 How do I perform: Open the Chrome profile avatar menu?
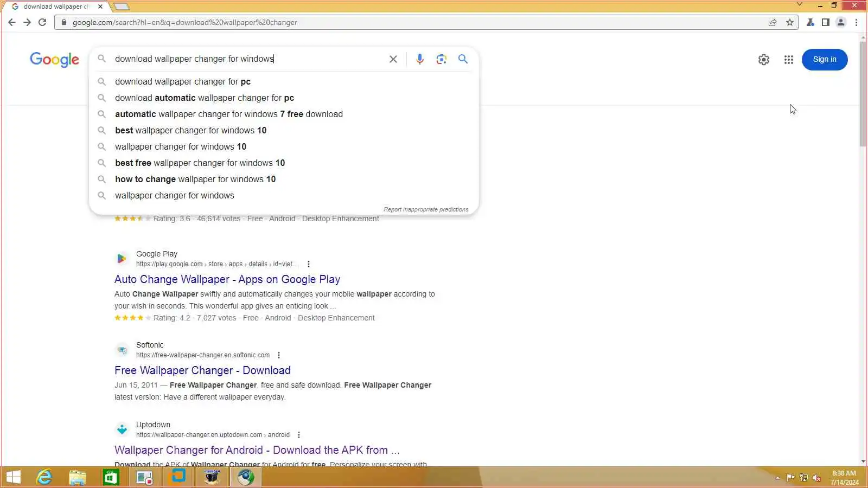pyautogui.click(x=841, y=22)
